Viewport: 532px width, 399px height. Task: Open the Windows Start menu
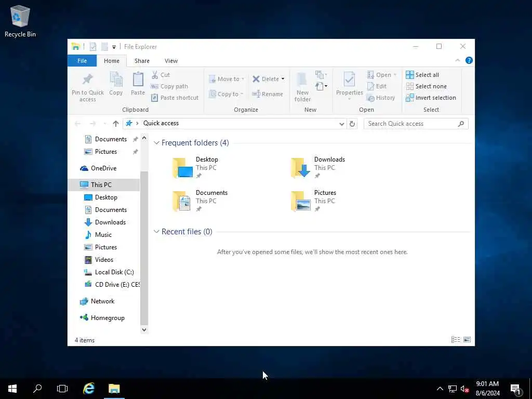click(x=12, y=389)
